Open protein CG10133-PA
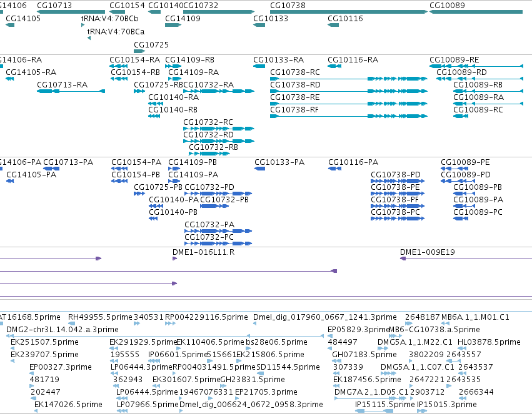Viewport: 532px width, 414px height. (279, 162)
